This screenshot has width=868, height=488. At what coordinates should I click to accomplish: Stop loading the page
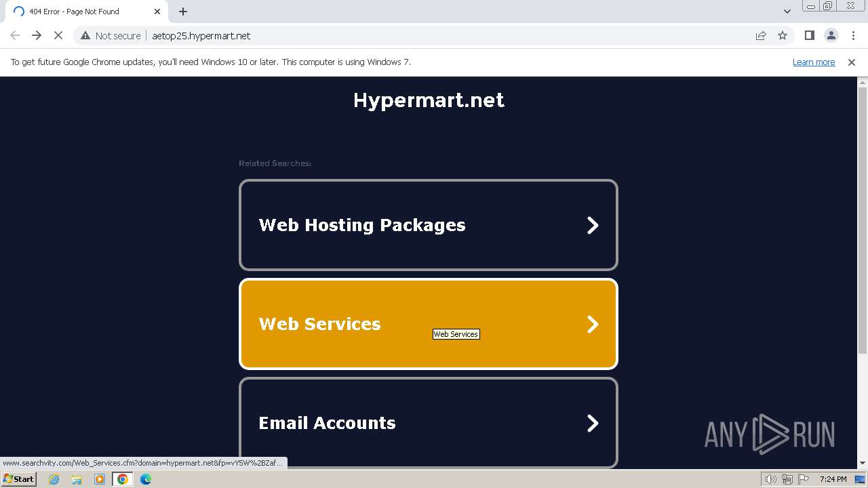58,36
